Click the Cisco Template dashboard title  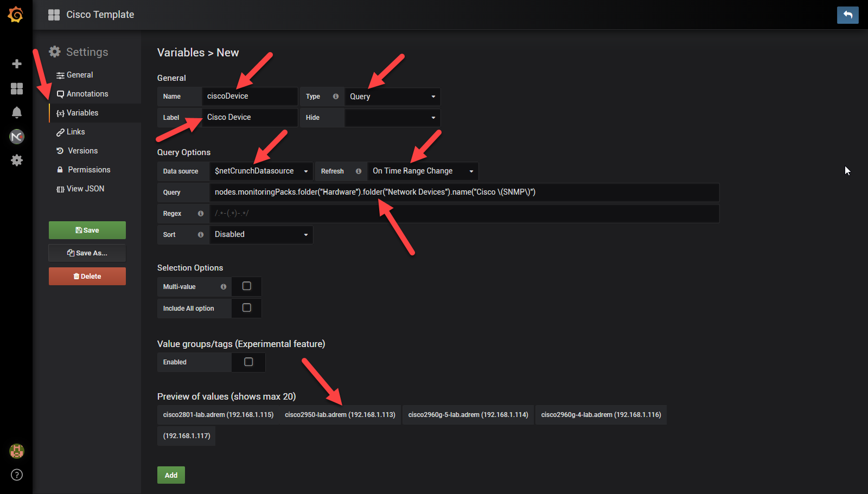click(100, 15)
